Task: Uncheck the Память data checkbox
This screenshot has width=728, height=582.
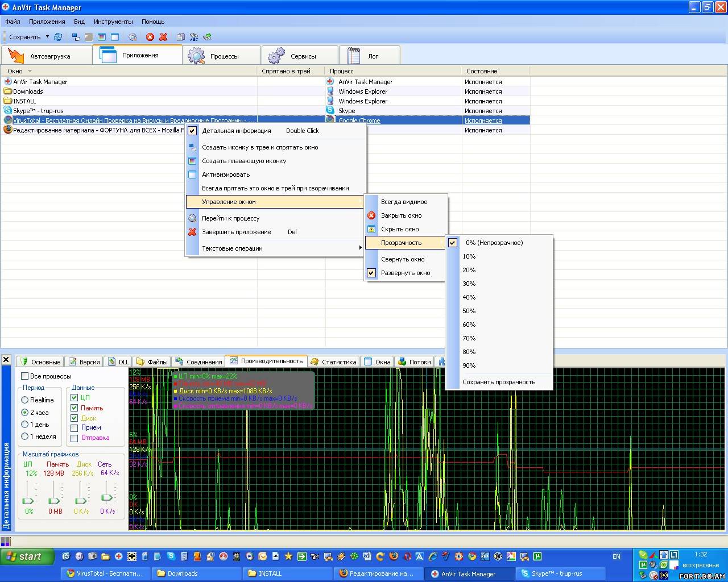Action: click(74, 408)
